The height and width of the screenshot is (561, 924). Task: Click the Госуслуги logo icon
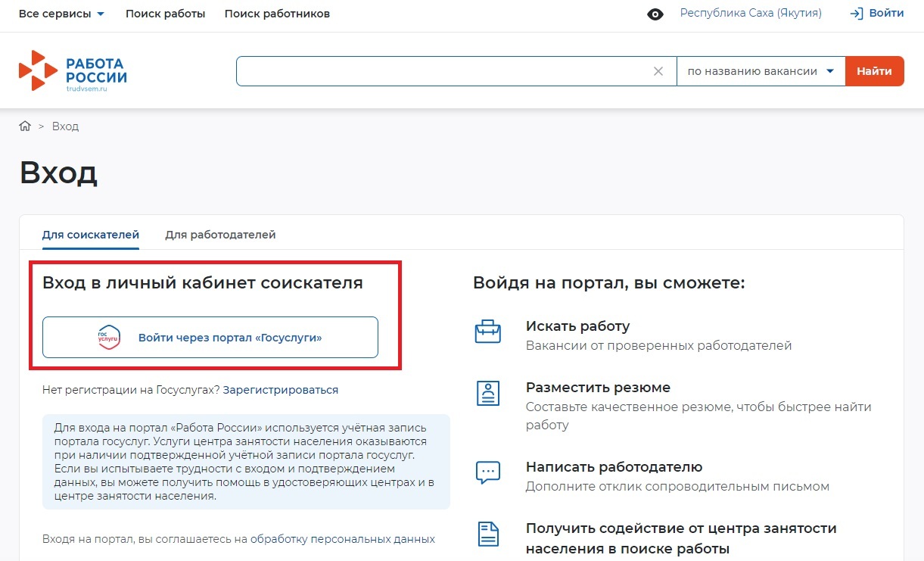click(109, 338)
